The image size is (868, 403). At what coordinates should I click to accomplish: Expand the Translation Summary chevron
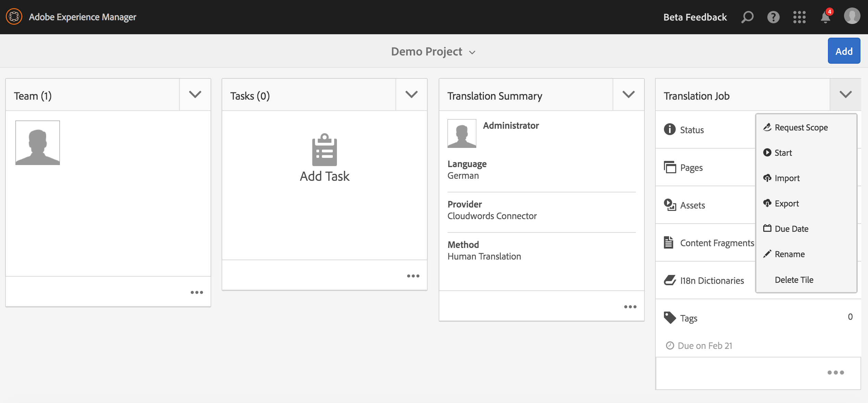click(x=628, y=95)
